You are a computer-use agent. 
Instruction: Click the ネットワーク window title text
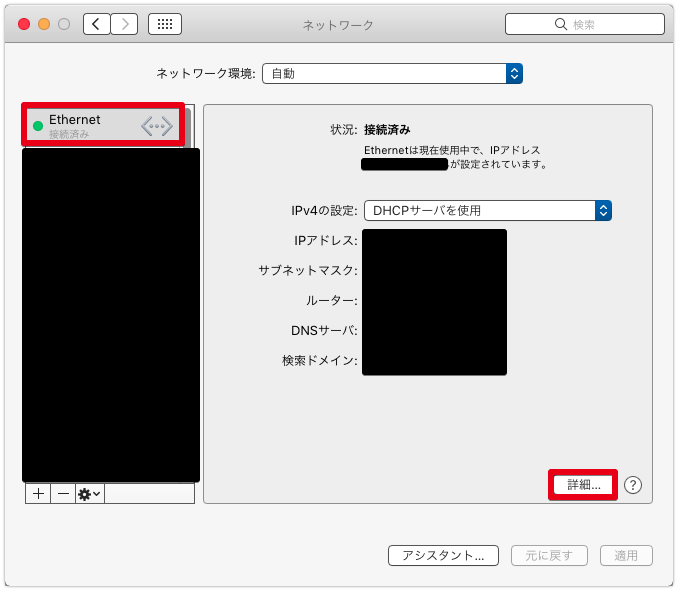(x=338, y=25)
